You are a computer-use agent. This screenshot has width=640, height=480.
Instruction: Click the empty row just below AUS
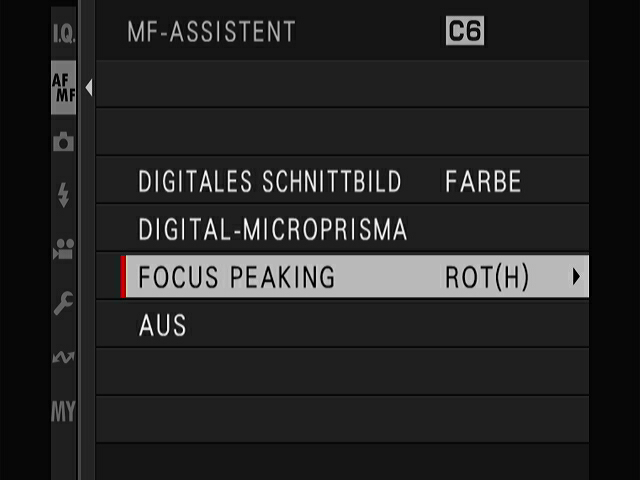point(340,372)
